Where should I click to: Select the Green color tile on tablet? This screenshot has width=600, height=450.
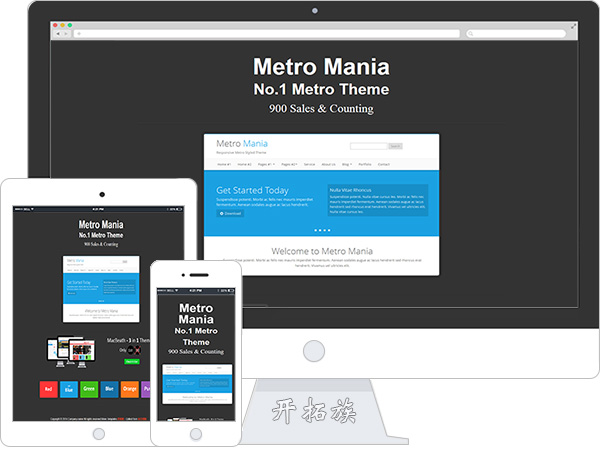[89, 389]
